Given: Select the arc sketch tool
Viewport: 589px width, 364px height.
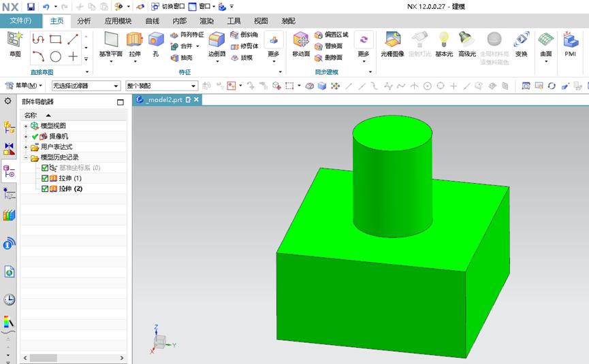Looking at the screenshot, I should coord(38,56).
